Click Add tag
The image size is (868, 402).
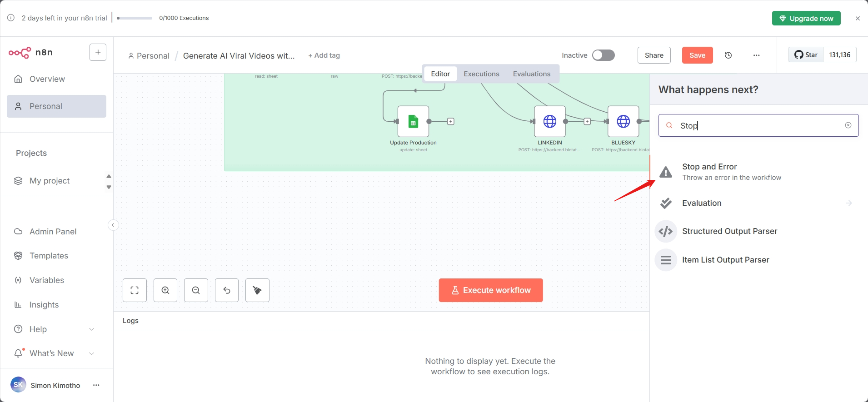pyautogui.click(x=324, y=55)
